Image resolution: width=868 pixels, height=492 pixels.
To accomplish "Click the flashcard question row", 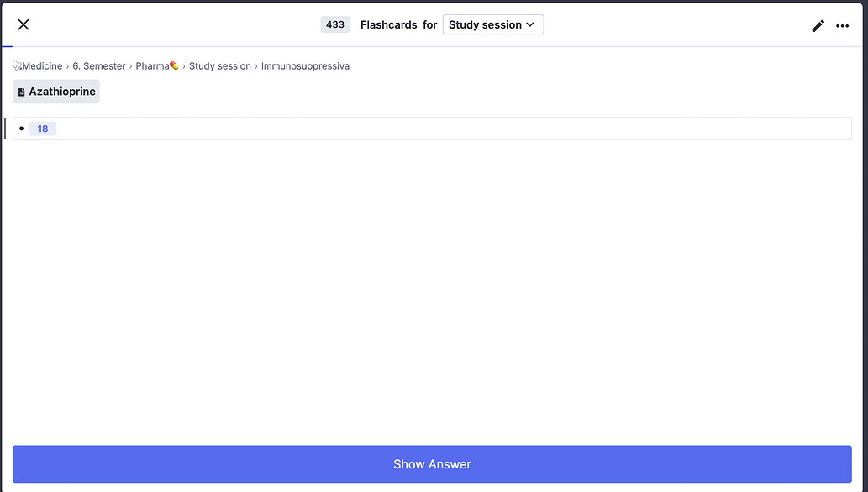I will click(432, 128).
